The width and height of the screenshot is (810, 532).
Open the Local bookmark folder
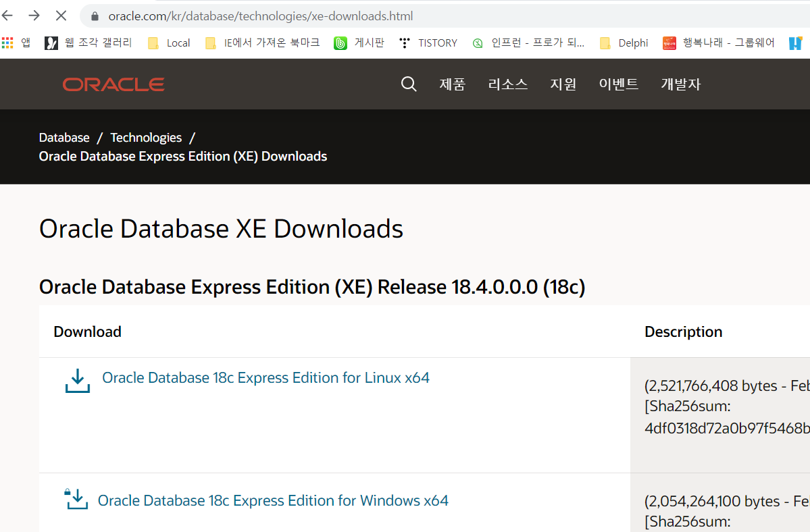(169, 43)
